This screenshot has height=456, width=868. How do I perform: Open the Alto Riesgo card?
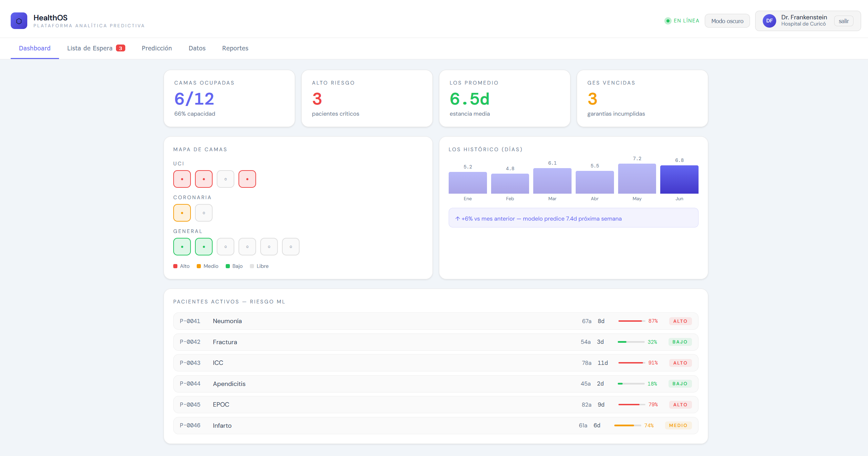367,98
